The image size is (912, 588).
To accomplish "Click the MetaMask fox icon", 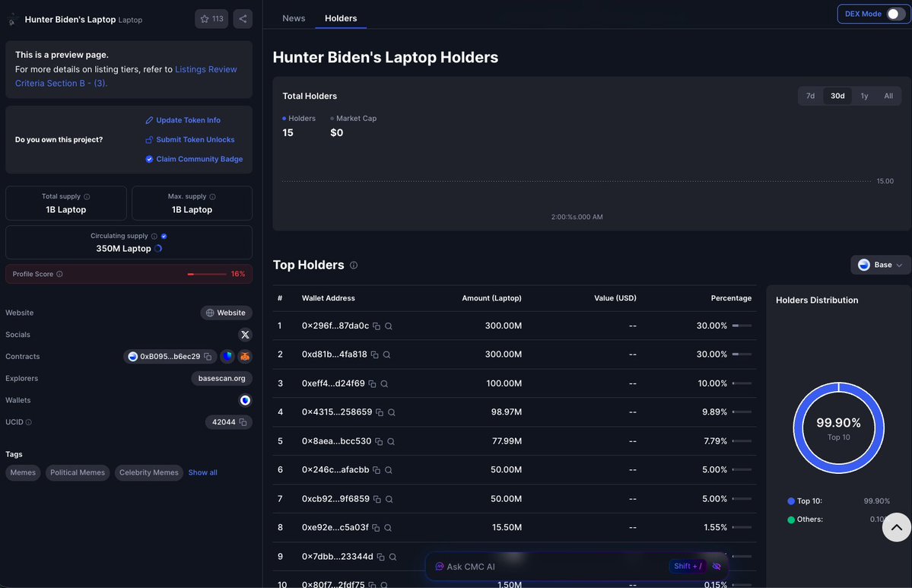I will [245, 357].
